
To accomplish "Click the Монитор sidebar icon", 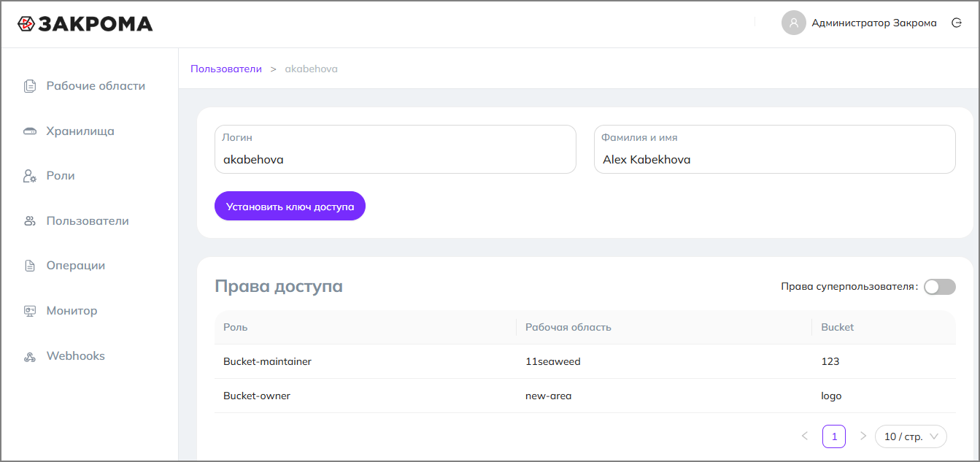I will coord(30,311).
